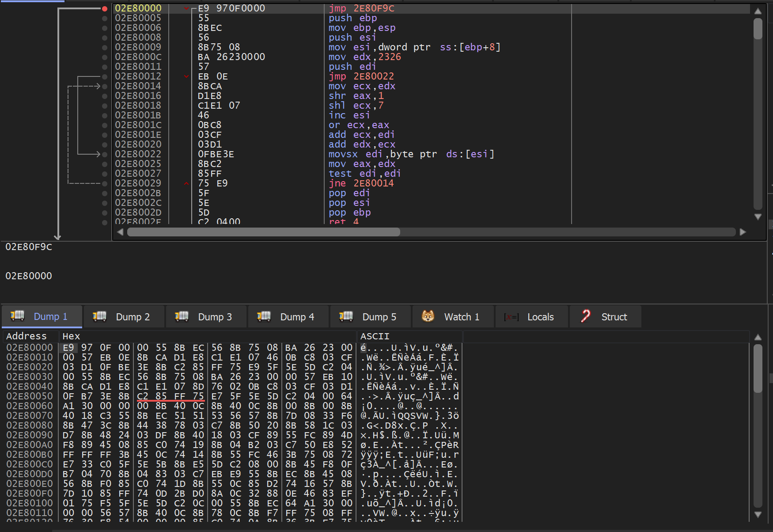Remove the red breakpoint at address 02E80000
Screen dimensions: 773x532
pyautogui.click(x=105, y=8)
